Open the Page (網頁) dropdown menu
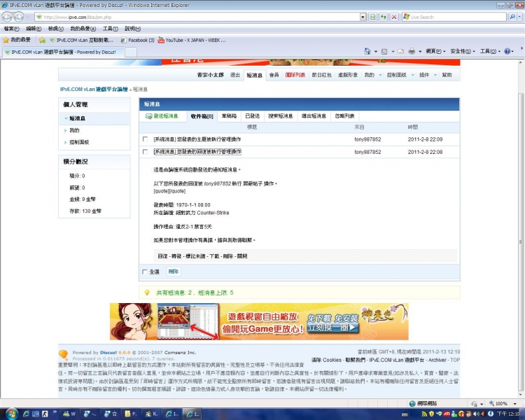Image resolution: width=525 pixels, height=420 pixels. click(x=435, y=51)
